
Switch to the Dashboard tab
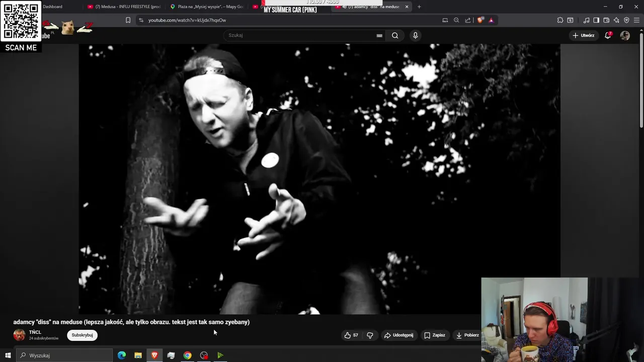(x=53, y=7)
